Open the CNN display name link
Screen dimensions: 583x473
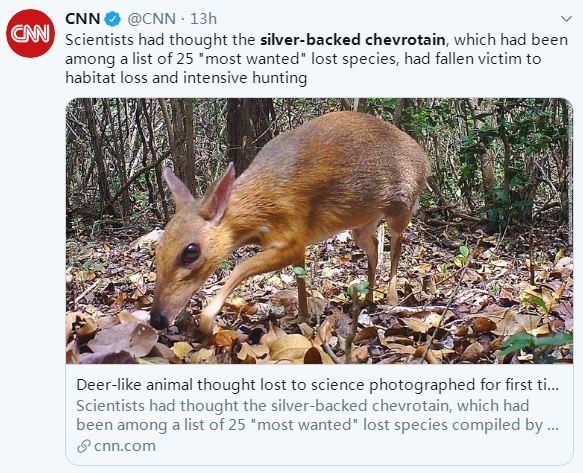pos(83,19)
